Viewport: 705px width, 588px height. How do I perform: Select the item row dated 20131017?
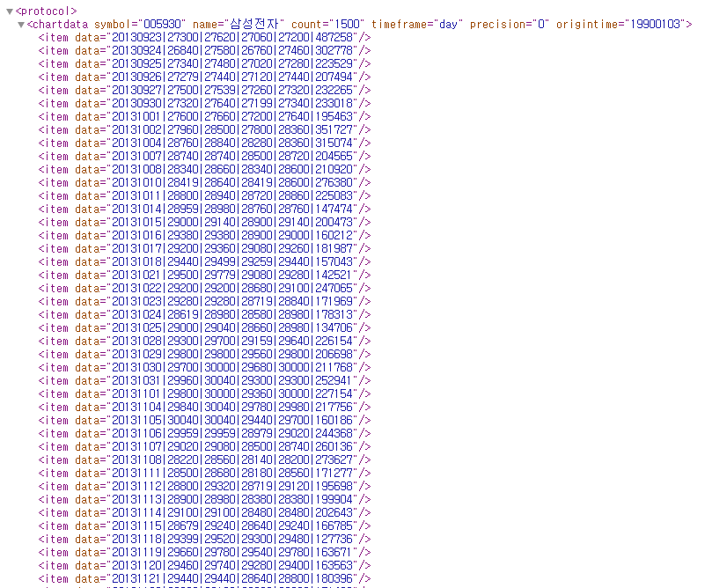(204, 249)
